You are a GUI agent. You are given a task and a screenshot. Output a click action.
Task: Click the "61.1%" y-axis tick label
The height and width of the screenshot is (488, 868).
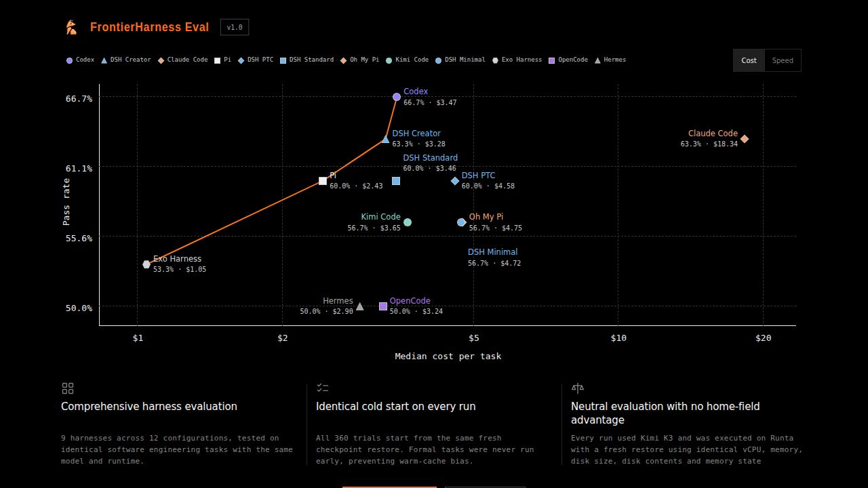click(79, 168)
